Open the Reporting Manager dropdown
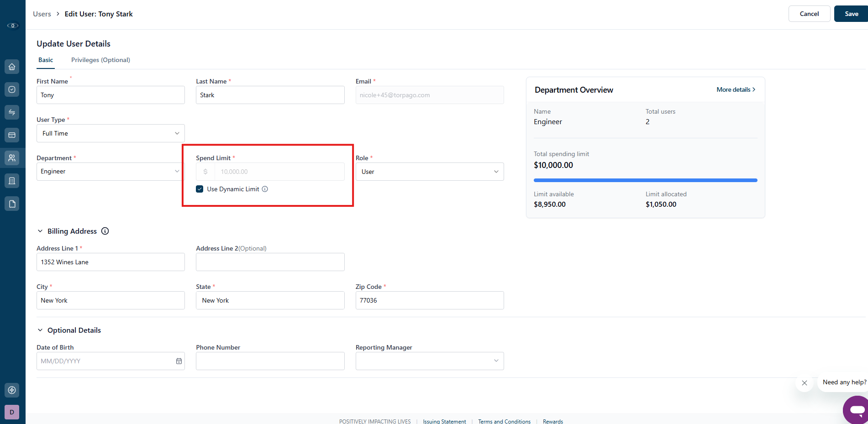868x424 pixels. tap(430, 361)
